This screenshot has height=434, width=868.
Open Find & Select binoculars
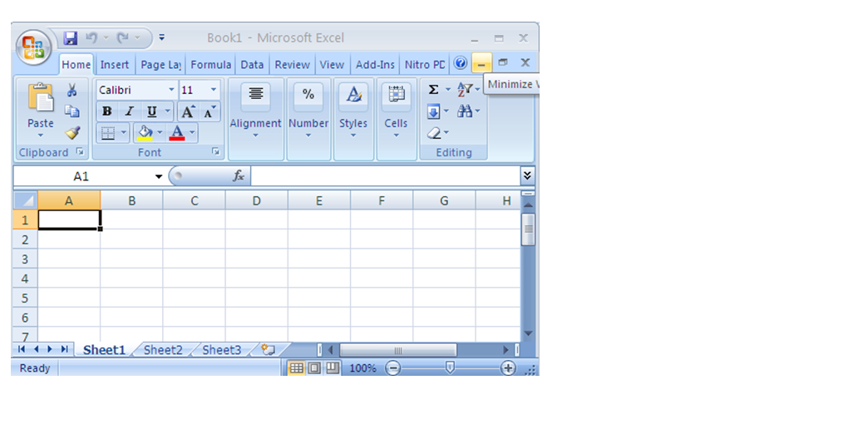click(464, 111)
